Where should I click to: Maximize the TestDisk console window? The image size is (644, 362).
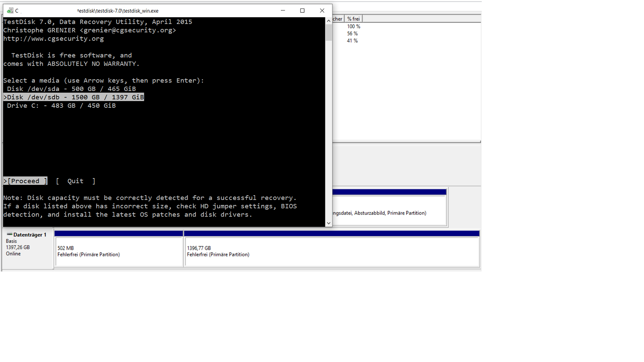(302, 10)
